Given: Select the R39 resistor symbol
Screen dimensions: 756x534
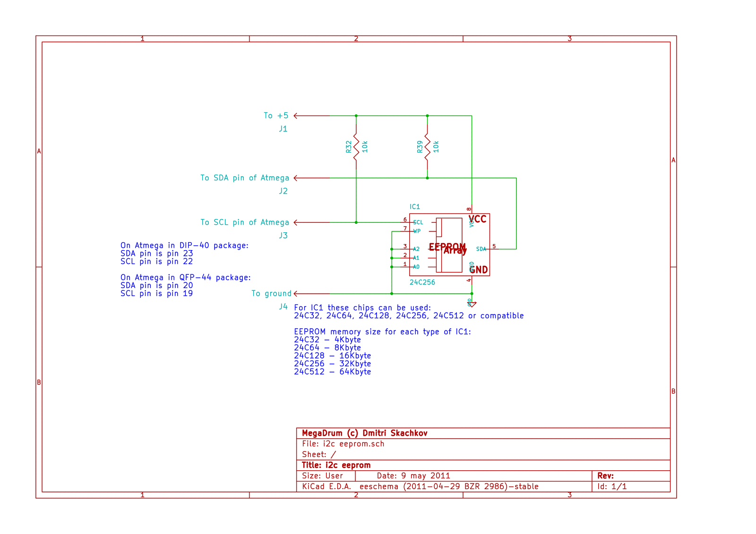Looking at the screenshot, I should (x=427, y=147).
